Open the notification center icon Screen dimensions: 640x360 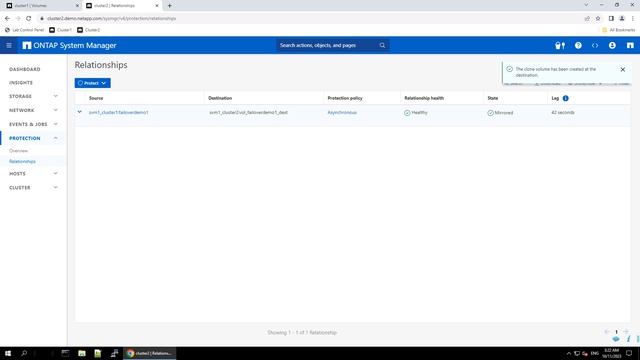[629, 353]
